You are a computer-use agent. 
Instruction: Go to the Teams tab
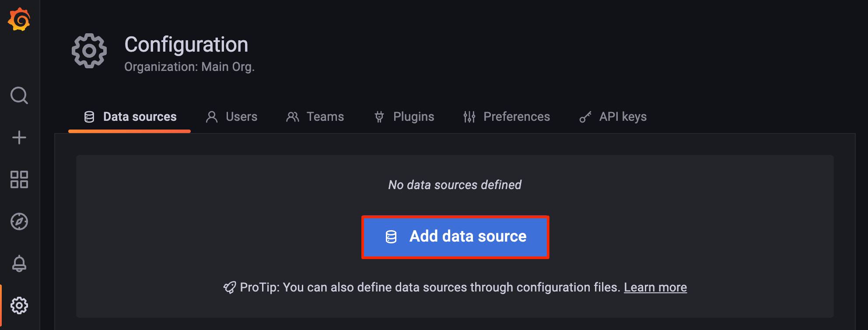coord(315,117)
